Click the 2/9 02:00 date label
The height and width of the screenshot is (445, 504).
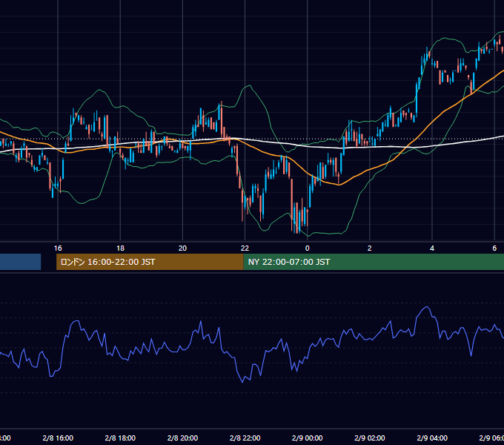click(370, 438)
